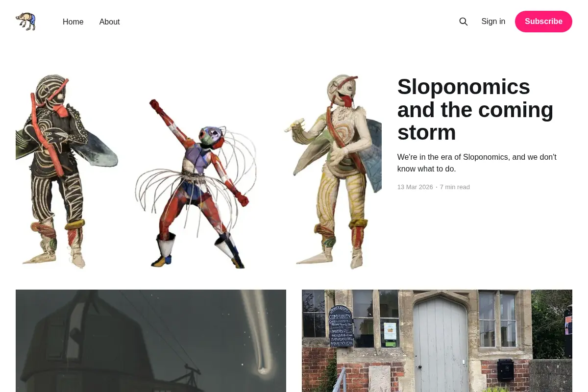The height and width of the screenshot is (392, 588).
Task: Click the cream costumed figure on right
Action: coord(333,171)
